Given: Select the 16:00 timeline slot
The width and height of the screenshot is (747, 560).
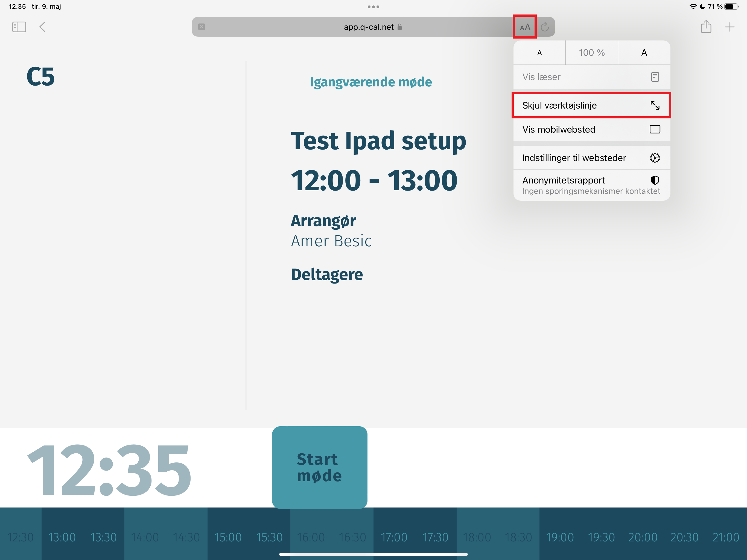Looking at the screenshot, I should click(311, 537).
